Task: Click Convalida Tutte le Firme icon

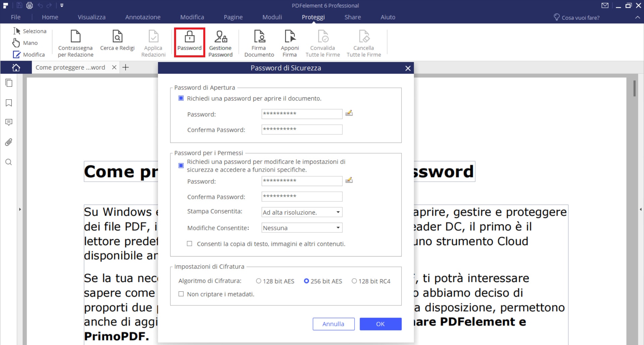Action: 322,42
